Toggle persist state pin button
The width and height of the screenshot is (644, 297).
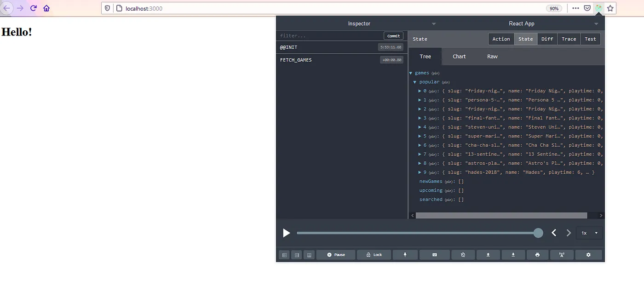[405, 255]
